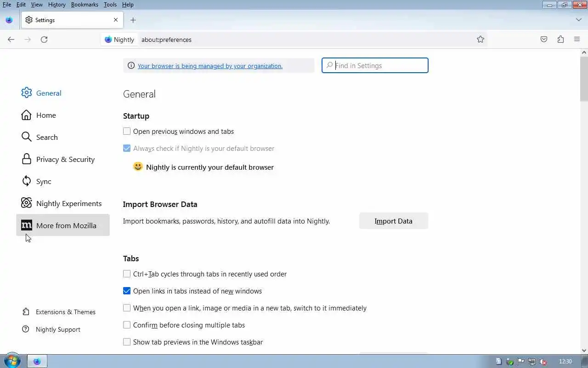Open the Sync settings panel
This screenshot has width=588, height=368.
tap(63, 181)
